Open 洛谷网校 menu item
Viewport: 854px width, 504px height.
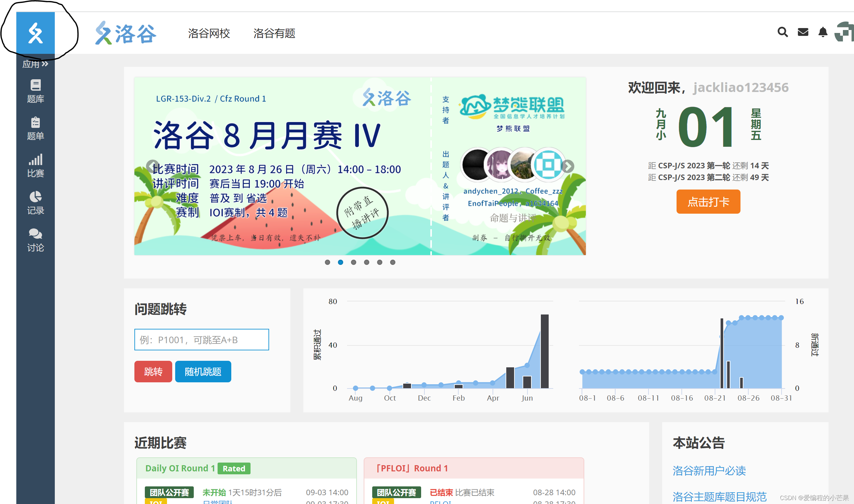click(x=209, y=33)
